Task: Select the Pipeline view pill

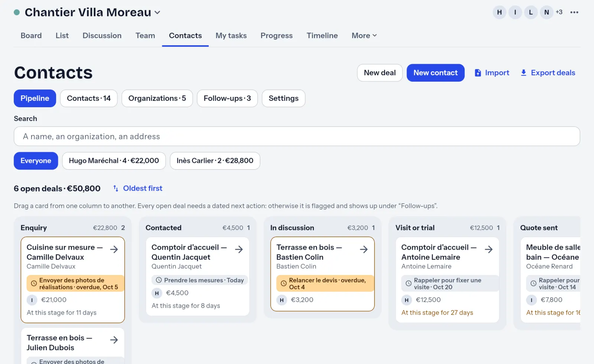Action: pyautogui.click(x=35, y=98)
